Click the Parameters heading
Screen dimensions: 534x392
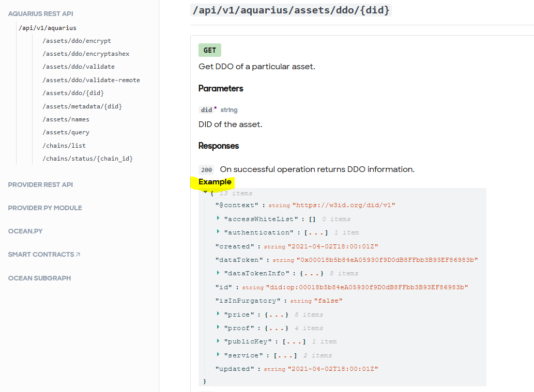(221, 88)
